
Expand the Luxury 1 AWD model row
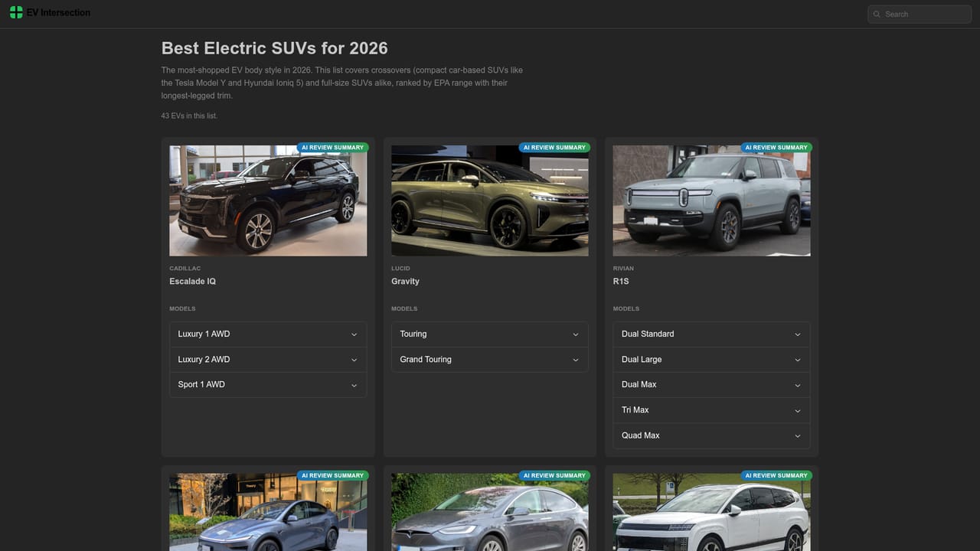[x=268, y=334]
